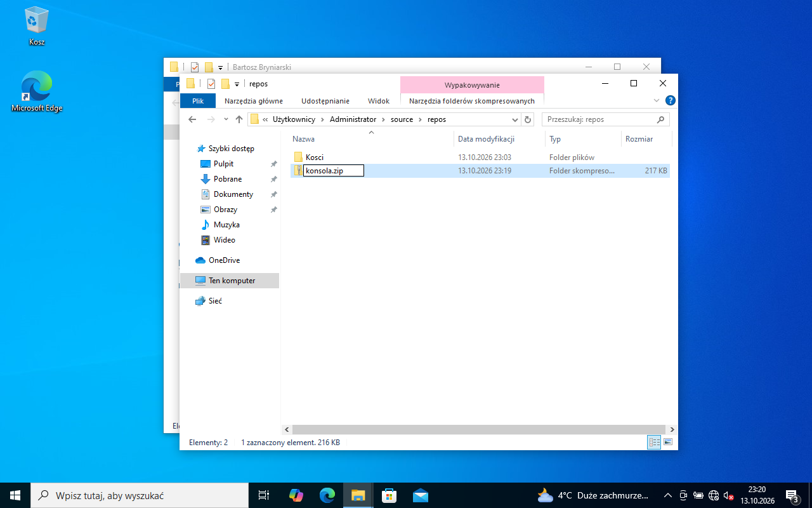Click the Properties checkmark icon in repos title bar

(x=211, y=84)
